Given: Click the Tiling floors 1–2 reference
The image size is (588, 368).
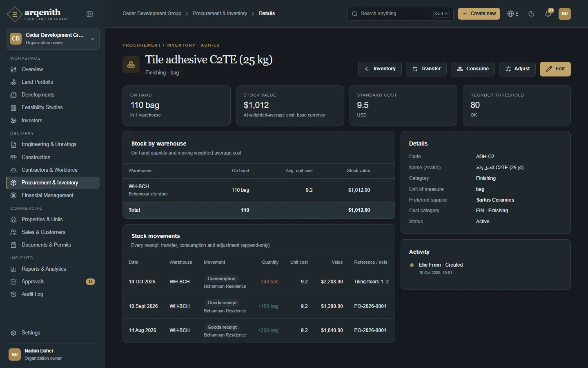Looking at the screenshot, I should pos(372,282).
